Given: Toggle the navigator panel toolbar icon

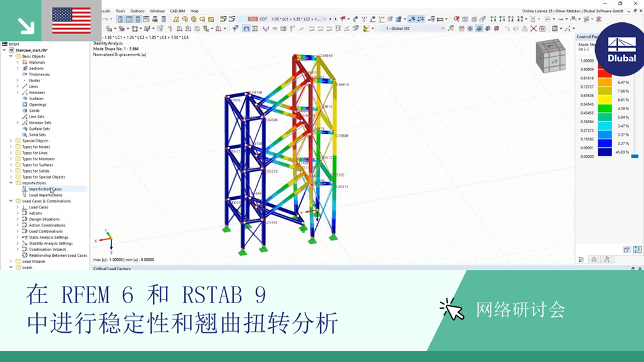Looking at the screenshot, I should 120,19.
